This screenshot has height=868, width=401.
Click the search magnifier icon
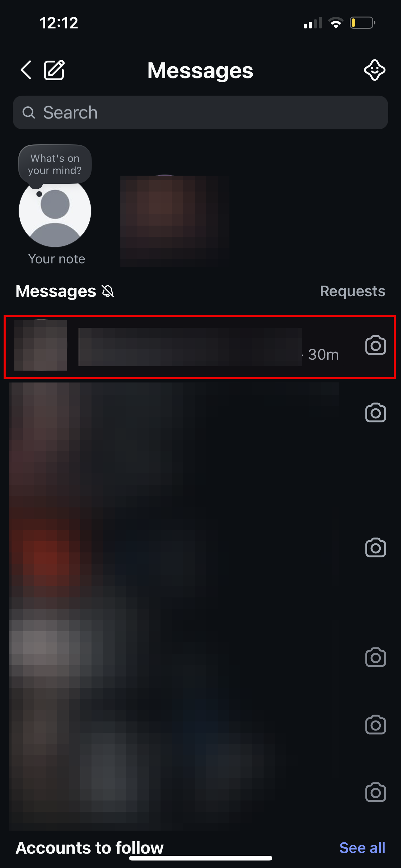(x=29, y=112)
